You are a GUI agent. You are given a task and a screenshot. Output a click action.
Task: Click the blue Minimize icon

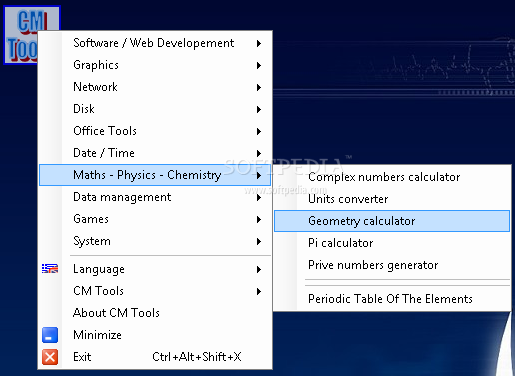(x=50, y=335)
